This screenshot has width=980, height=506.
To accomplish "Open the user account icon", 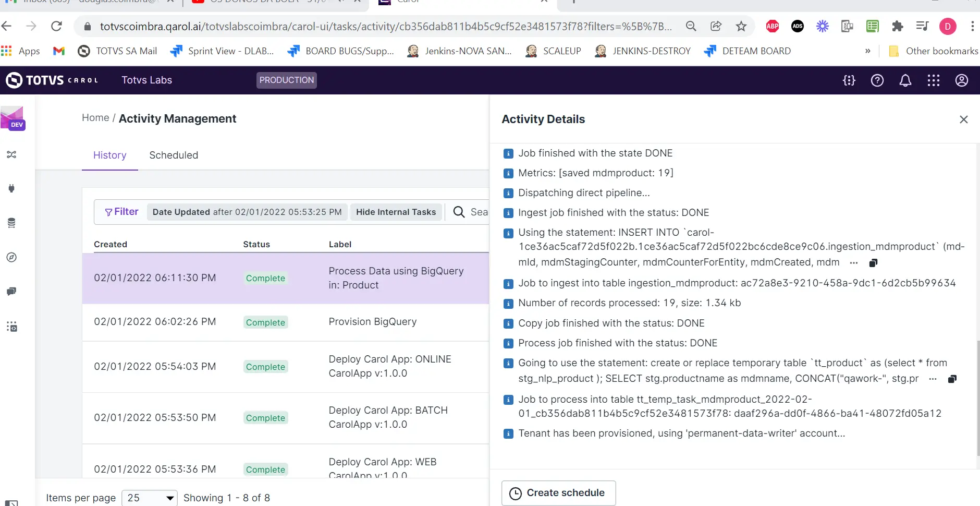I will pyautogui.click(x=962, y=80).
